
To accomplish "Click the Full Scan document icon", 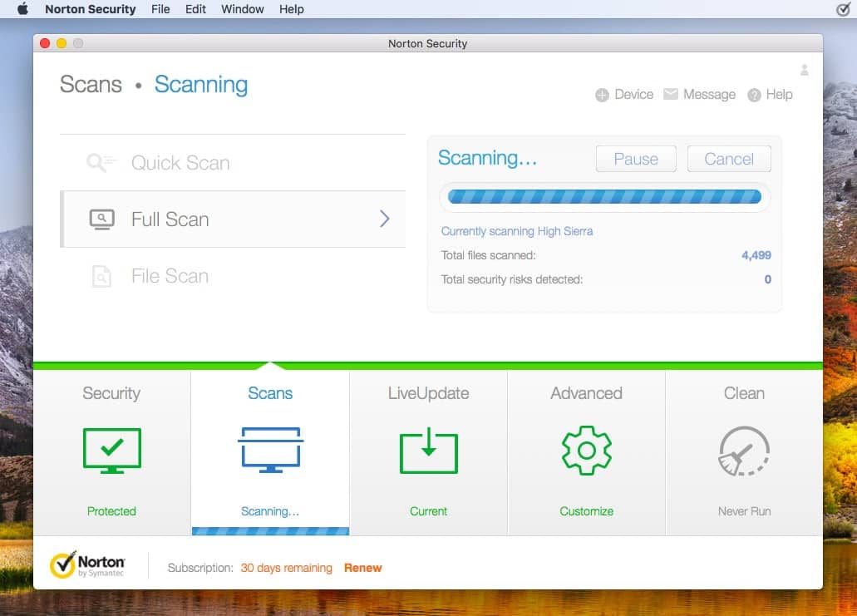I will coord(101,219).
